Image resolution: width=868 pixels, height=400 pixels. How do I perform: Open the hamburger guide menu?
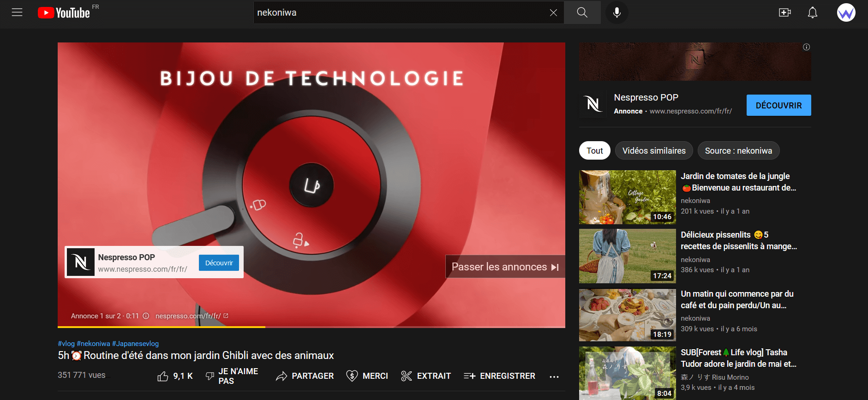(x=17, y=12)
